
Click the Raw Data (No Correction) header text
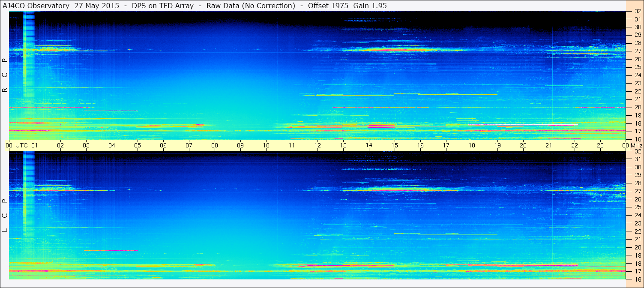pos(251,6)
